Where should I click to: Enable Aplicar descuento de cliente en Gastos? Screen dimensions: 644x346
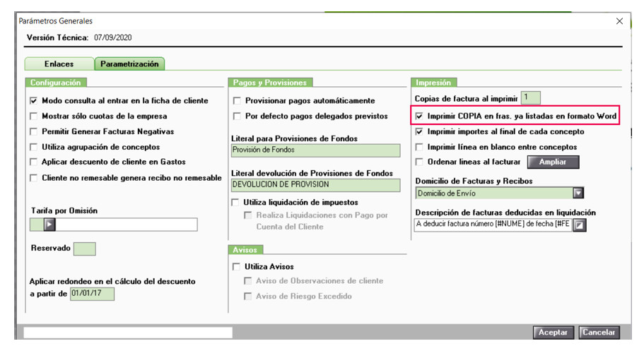point(34,162)
